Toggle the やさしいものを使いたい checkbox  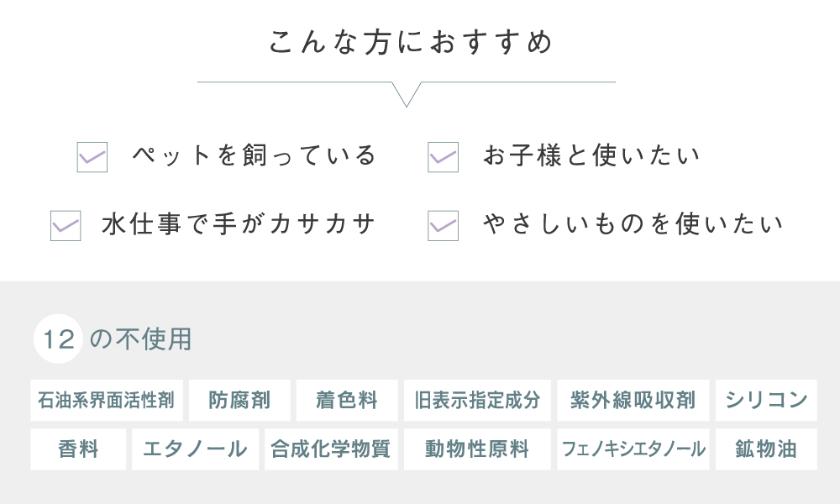tap(443, 225)
